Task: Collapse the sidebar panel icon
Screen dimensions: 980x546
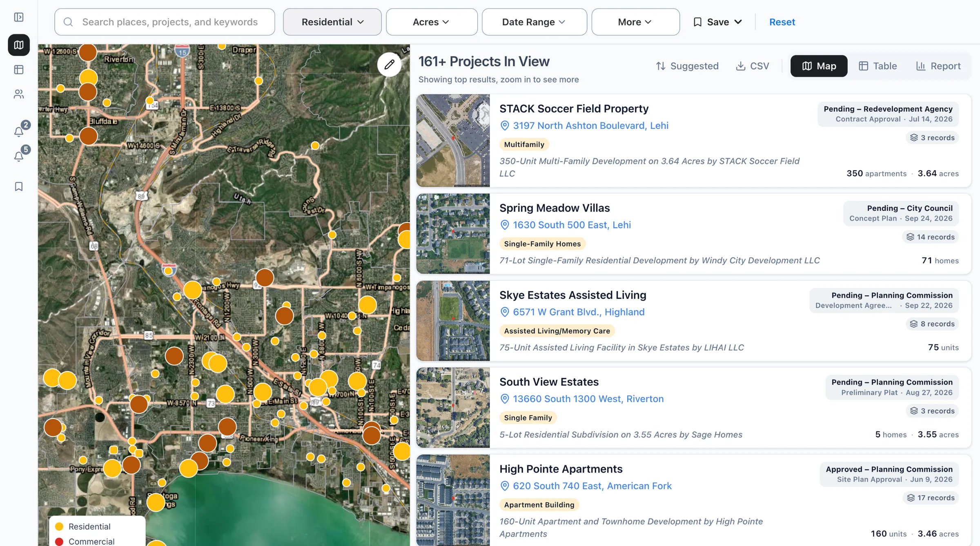Action: (19, 17)
